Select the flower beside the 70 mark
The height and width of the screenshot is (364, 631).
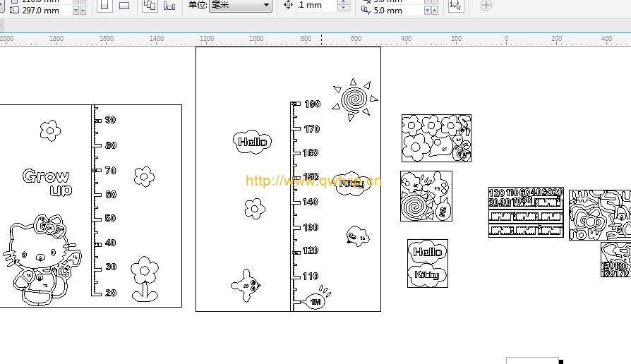(x=144, y=176)
